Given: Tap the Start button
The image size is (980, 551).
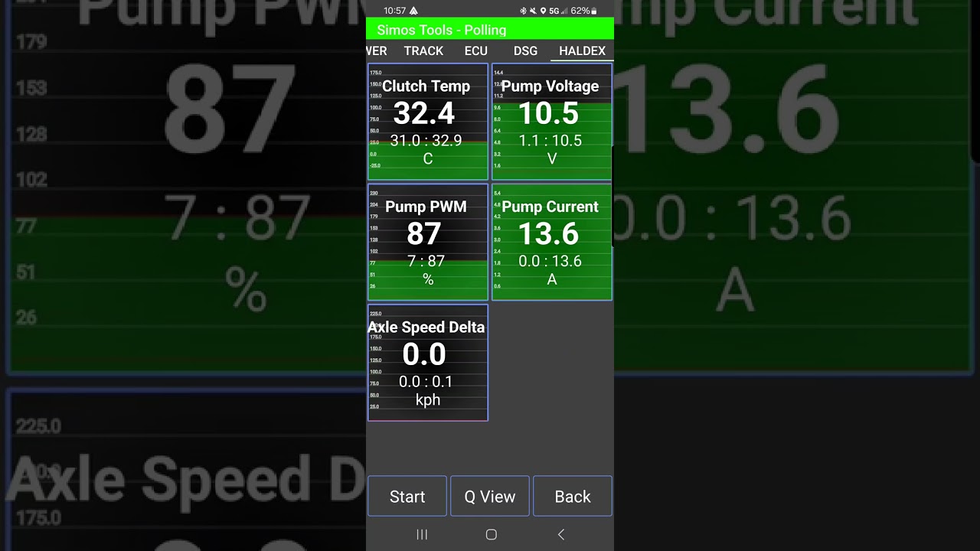Looking at the screenshot, I should pos(407,496).
